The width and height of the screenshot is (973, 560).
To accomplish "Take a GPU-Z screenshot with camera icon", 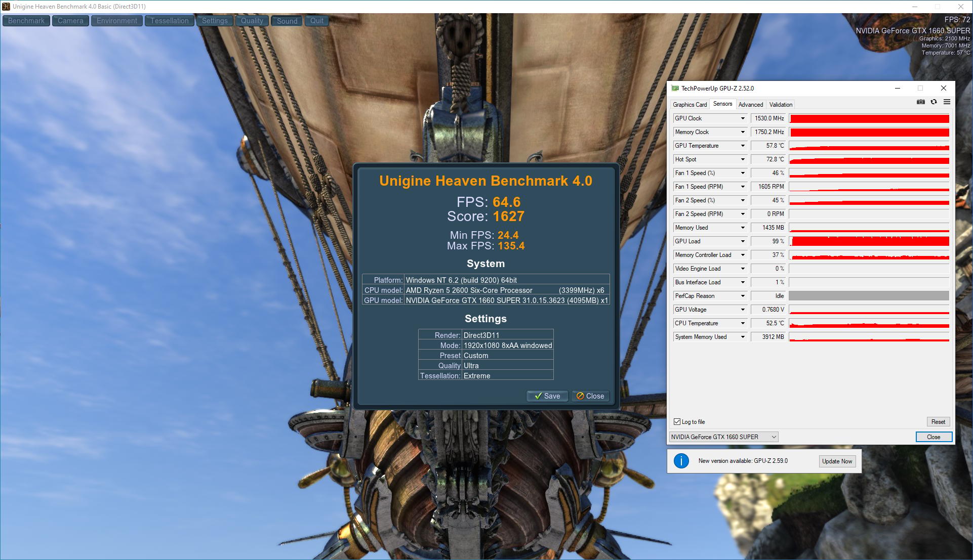I will click(920, 102).
